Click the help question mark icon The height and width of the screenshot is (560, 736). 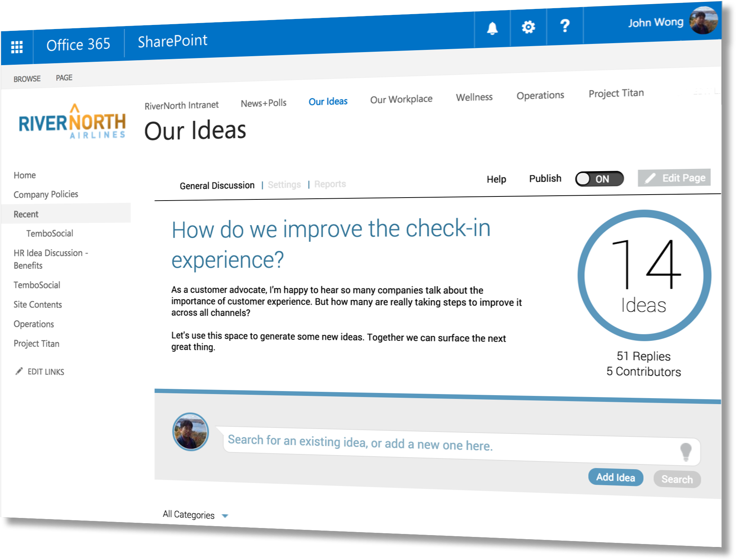pos(565,26)
